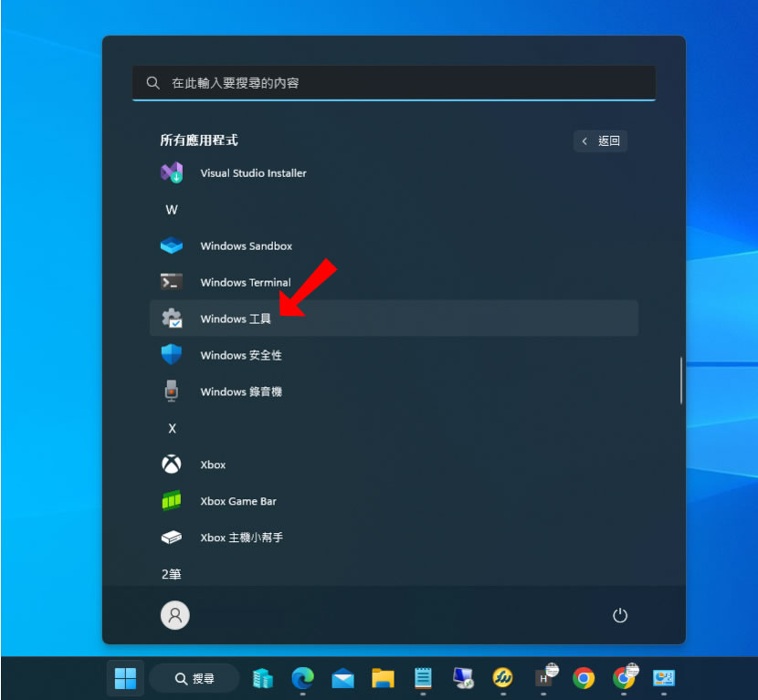Open the user account avatar

[x=175, y=615]
